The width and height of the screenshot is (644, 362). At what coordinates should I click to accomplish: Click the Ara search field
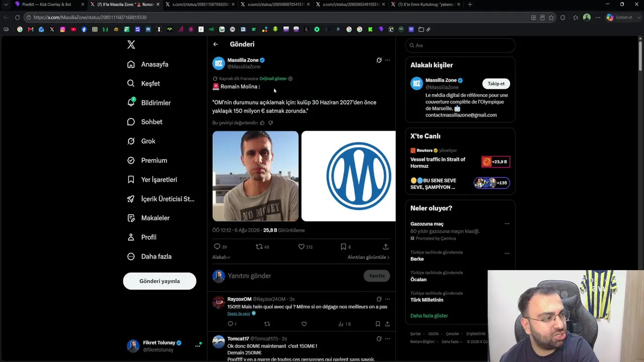coord(460,45)
